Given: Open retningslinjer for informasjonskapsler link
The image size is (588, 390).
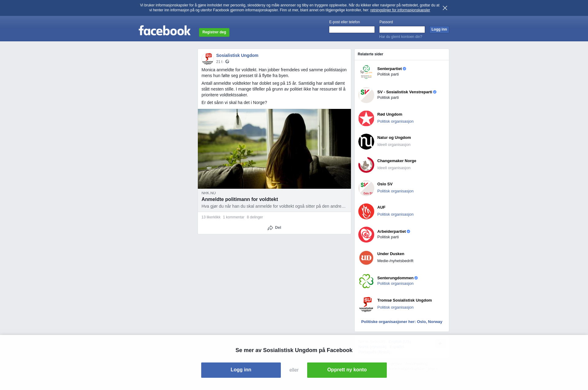Looking at the screenshot, I should [400, 10].
